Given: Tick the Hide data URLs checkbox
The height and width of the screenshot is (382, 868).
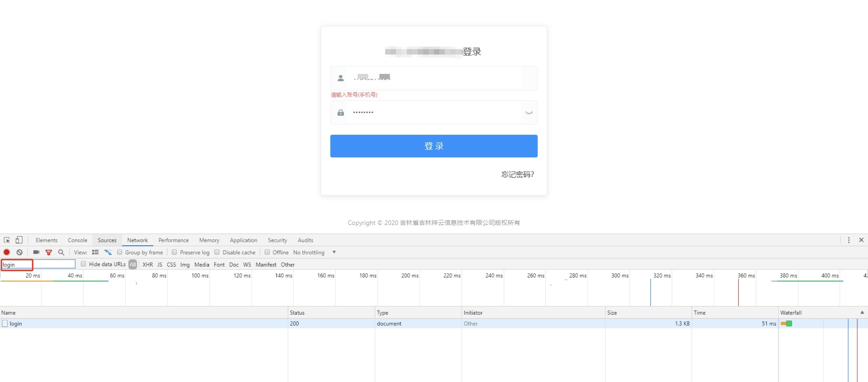Looking at the screenshot, I should pos(83,264).
